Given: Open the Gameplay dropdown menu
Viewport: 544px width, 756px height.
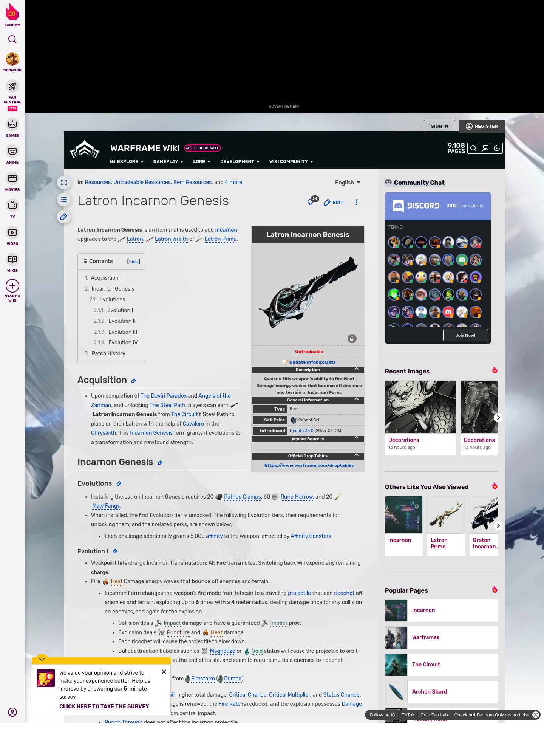Looking at the screenshot, I should 168,161.
